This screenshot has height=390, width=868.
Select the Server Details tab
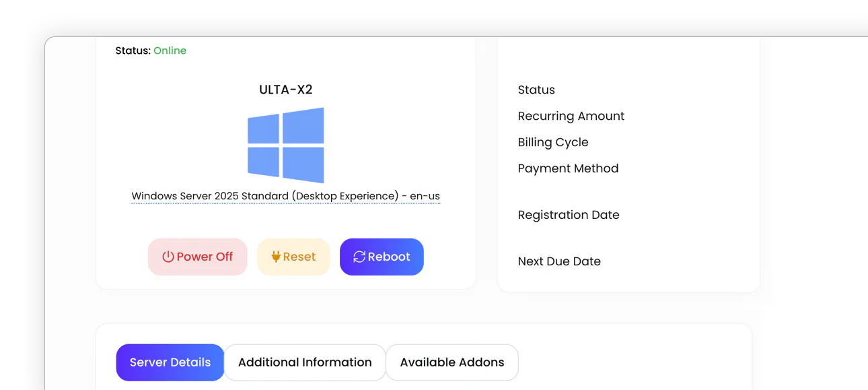(x=170, y=362)
